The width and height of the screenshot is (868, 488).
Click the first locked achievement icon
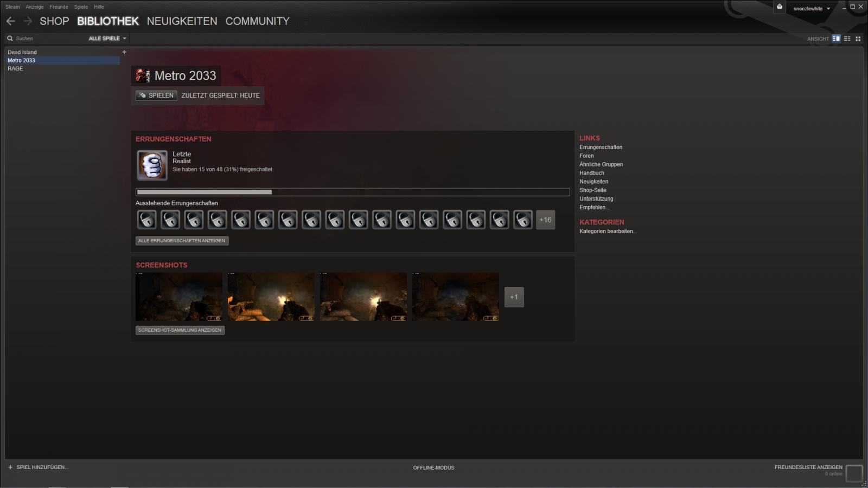pos(146,220)
